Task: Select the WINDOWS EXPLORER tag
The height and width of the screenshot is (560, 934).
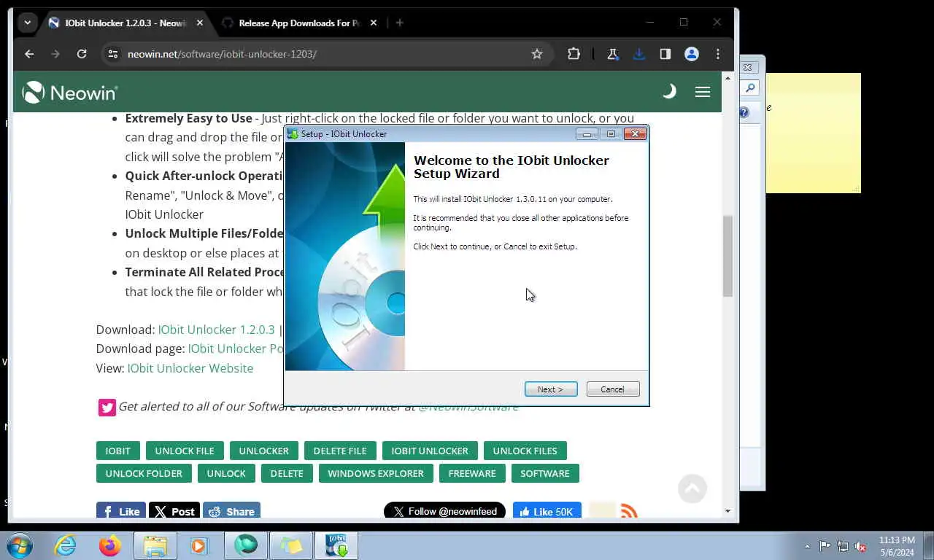Action: pos(376,473)
